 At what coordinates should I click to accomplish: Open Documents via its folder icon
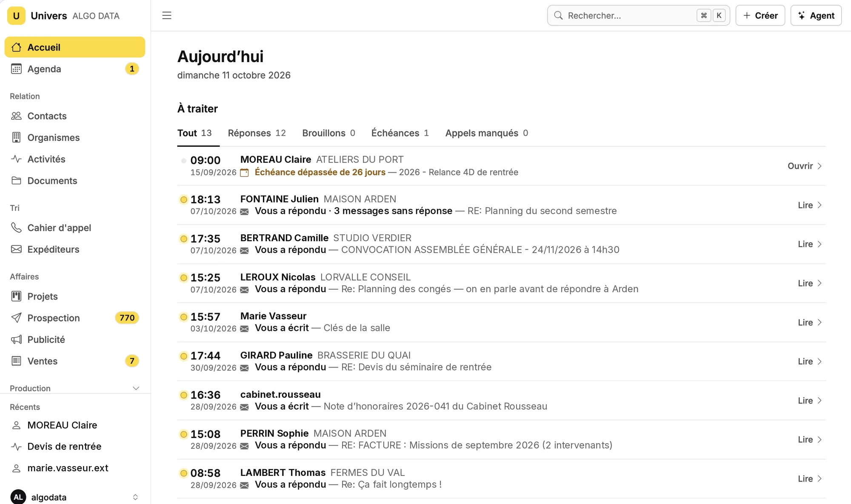pos(17,181)
